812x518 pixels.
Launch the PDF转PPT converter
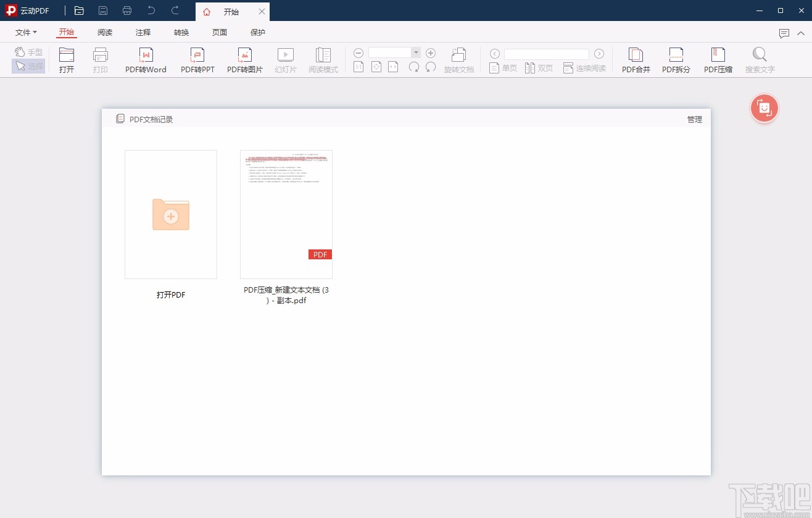[x=197, y=61]
